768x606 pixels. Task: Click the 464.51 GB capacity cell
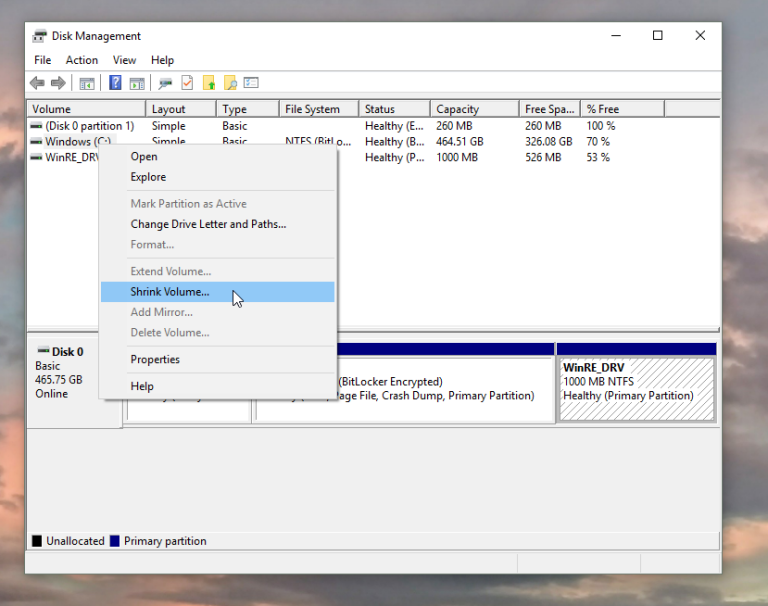(x=459, y=142)
